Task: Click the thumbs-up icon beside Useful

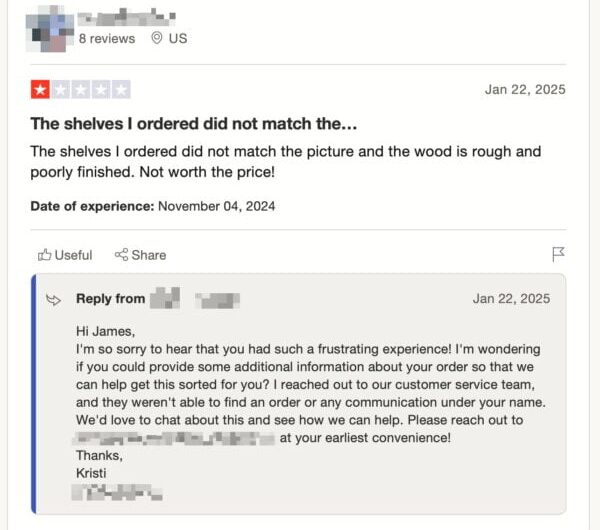Action: tap(44, 255)
